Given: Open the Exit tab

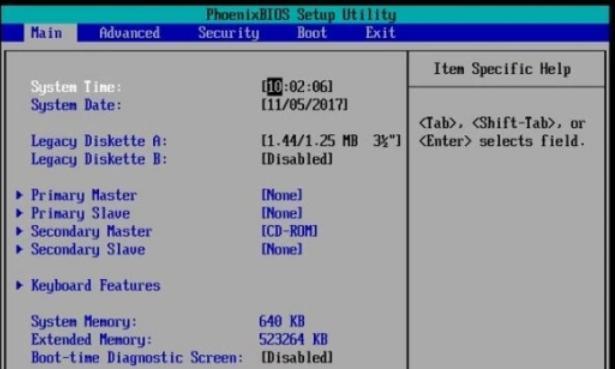Looking at the screenshot, I should point(380,33).
